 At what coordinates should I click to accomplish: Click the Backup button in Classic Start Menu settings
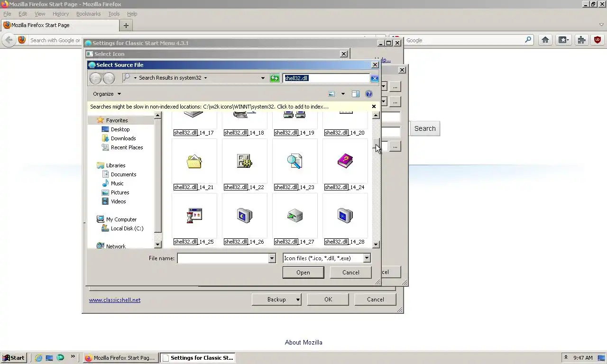(x=276, y=300)
